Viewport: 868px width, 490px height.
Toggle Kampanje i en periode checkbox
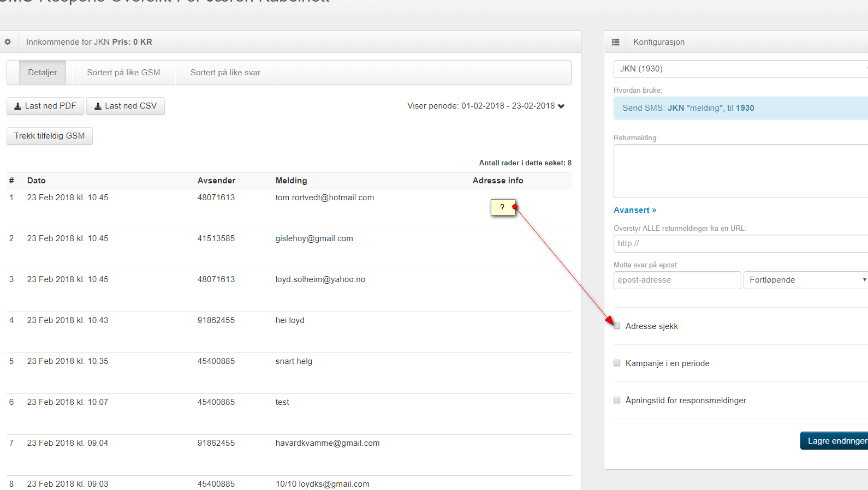(x=617, y=363)
